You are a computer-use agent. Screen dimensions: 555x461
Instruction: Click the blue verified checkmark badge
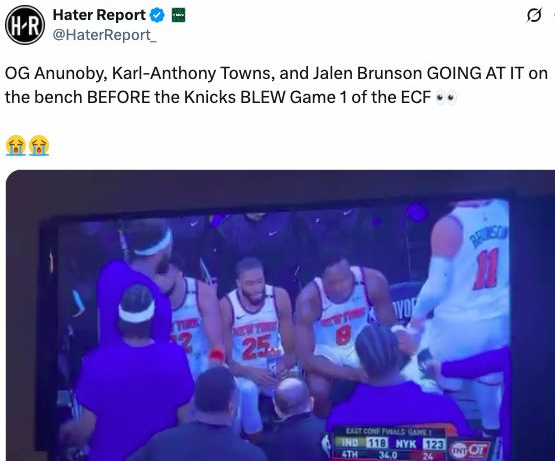tap(157, 15)
